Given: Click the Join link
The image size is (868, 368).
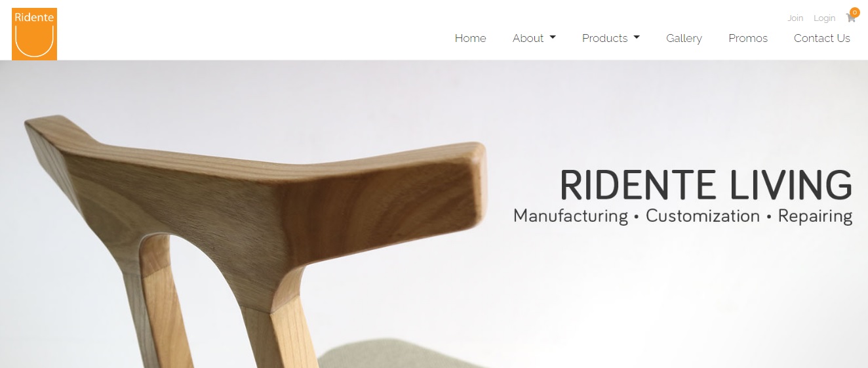Looking at the screenshot, I should pos(795,18).
